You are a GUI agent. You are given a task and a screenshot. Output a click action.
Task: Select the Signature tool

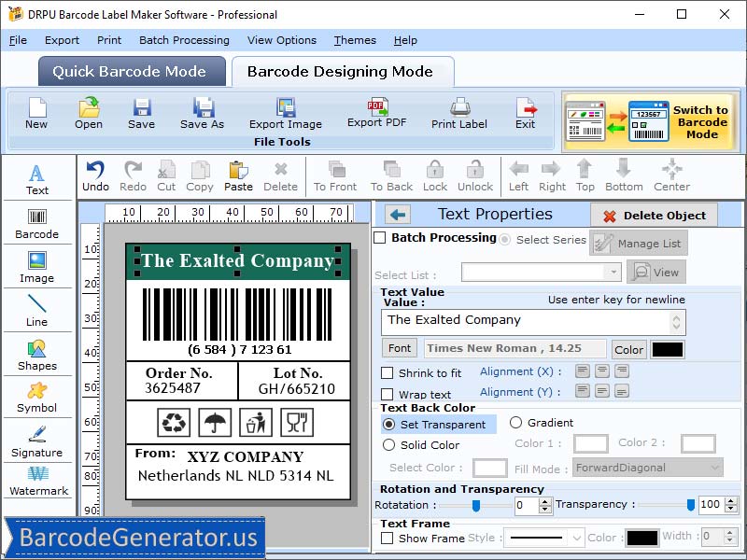tap(37, 441)
